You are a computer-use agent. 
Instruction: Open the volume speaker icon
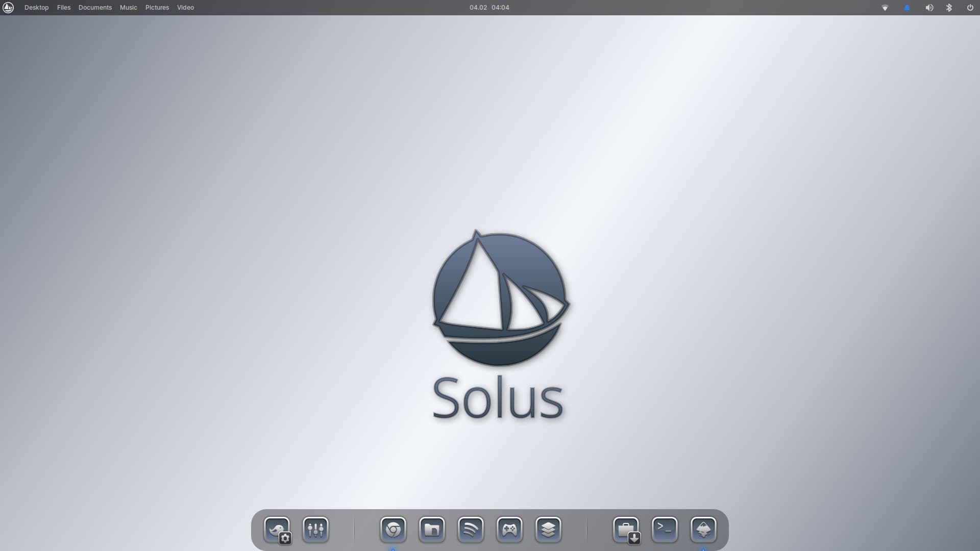pos(929,8)
